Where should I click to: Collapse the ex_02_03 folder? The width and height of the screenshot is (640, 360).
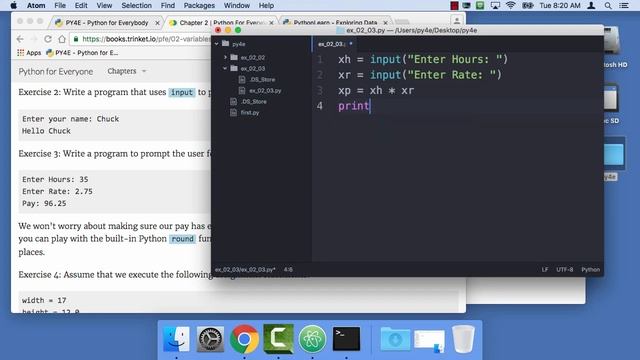225,68
